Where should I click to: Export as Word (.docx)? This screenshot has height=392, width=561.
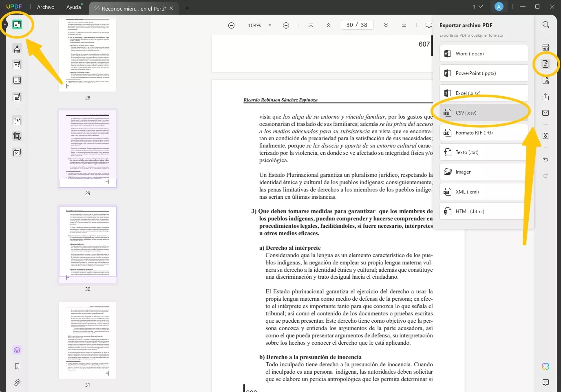point(484,53)
